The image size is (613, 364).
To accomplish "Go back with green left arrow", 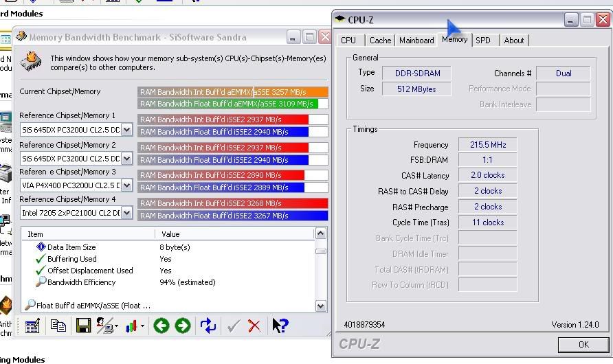I will [x=161, y=326].
